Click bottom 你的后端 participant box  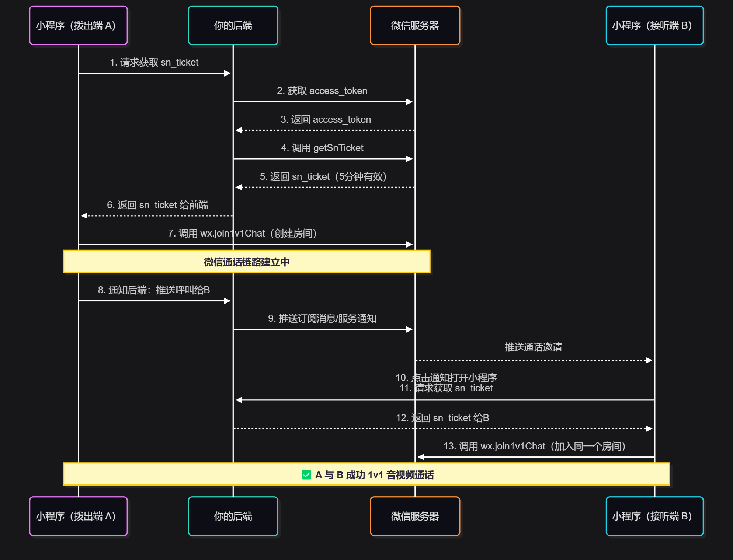tap(233, 516)
